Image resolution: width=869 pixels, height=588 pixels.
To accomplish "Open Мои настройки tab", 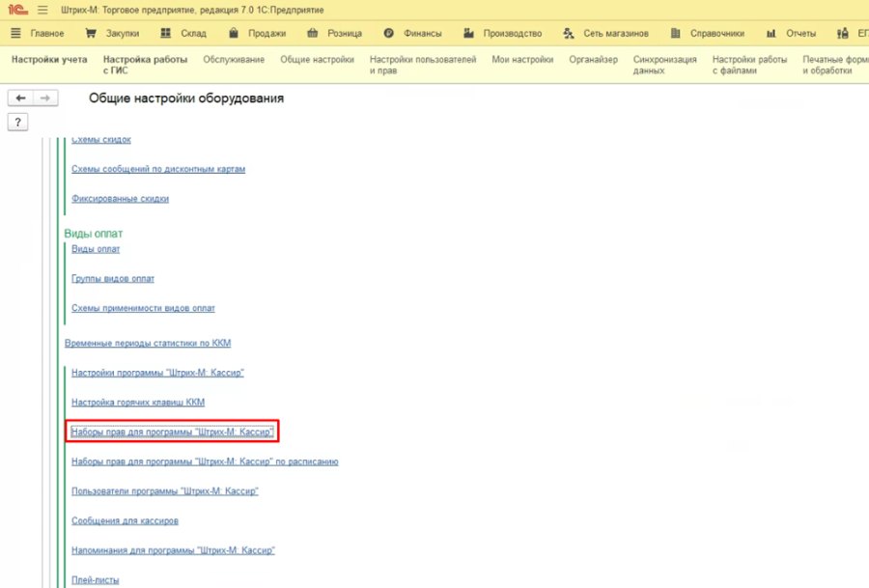I will click(522, 59).
